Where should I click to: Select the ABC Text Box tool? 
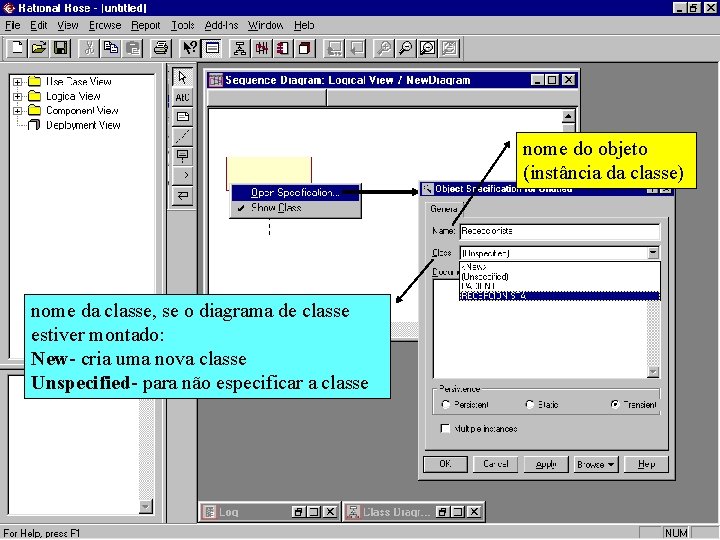tap(182, 97)
